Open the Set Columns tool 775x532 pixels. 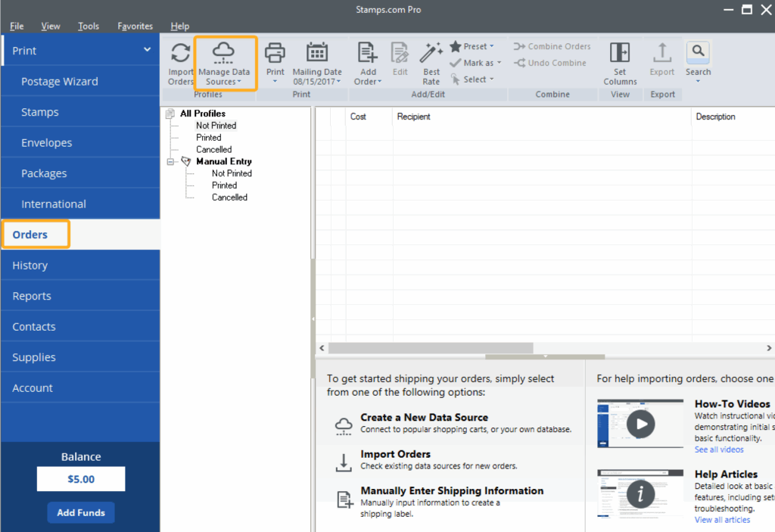coord(620,52)
